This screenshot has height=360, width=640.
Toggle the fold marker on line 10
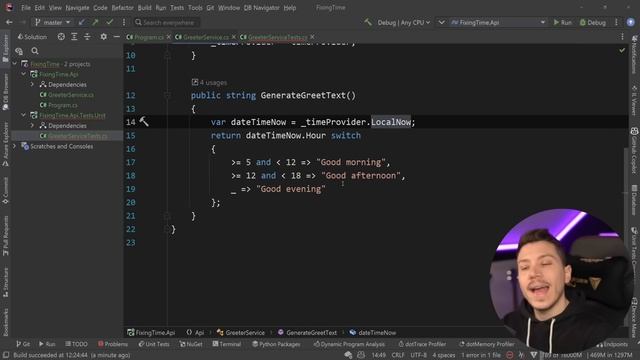[x=167, y=55]
